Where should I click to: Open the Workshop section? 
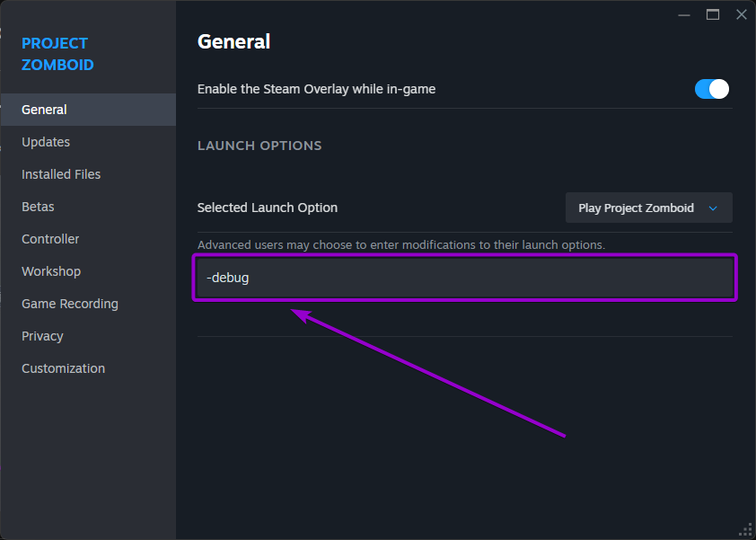click(x=88, y=271)
